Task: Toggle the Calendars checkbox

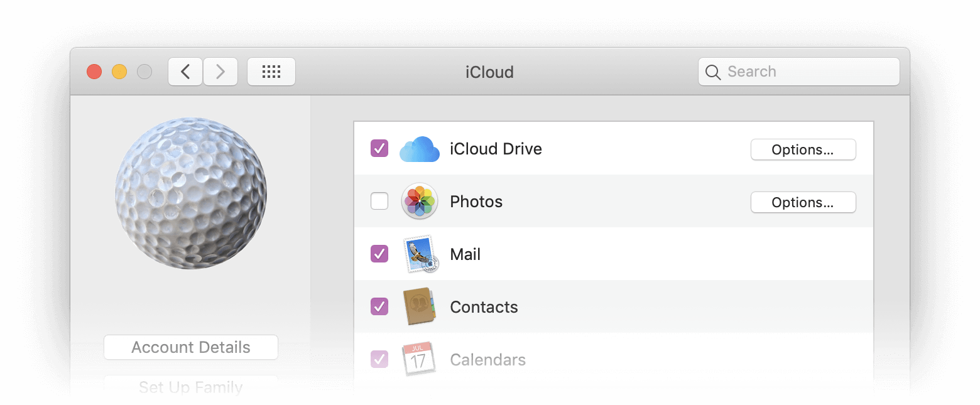Action: [x=379, y=359]
